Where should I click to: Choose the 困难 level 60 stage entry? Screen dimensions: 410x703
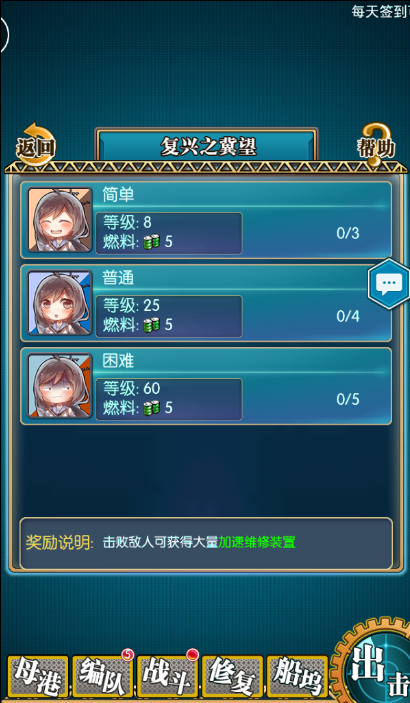206,386
